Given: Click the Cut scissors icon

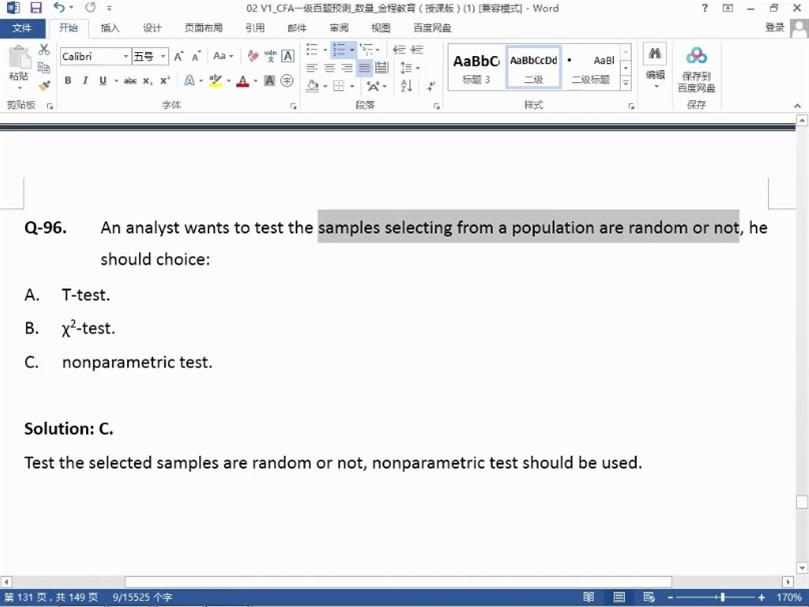Looking at the screenshot, I should tap(44, 50).
